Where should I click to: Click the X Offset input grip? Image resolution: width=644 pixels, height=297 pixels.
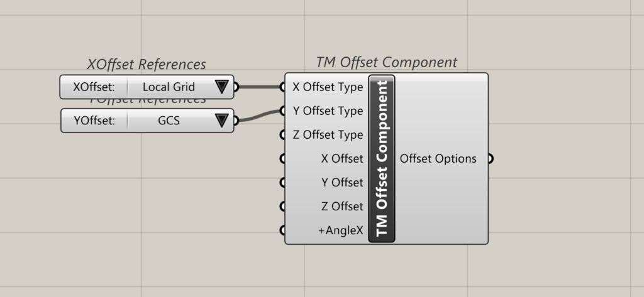[284, 159]
